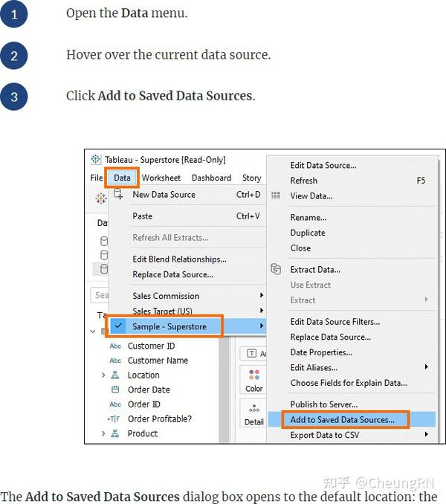Choose Refresh in the submenu
This screenshot has height=504, width=446.
pos(352,181)
